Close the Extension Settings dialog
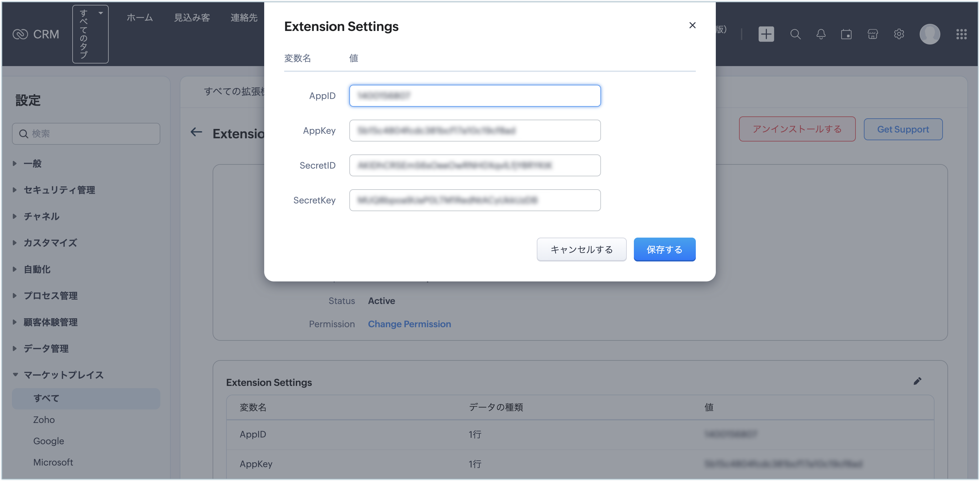Image resolution: width=980 pixels, height=481 pixels. tap(692, 25)
